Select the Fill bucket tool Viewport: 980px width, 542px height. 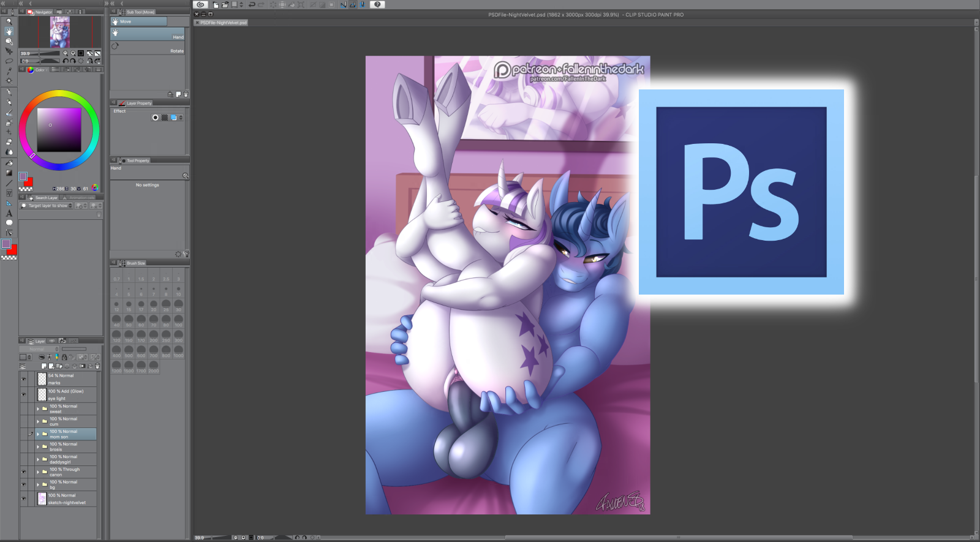coord(9,163)
